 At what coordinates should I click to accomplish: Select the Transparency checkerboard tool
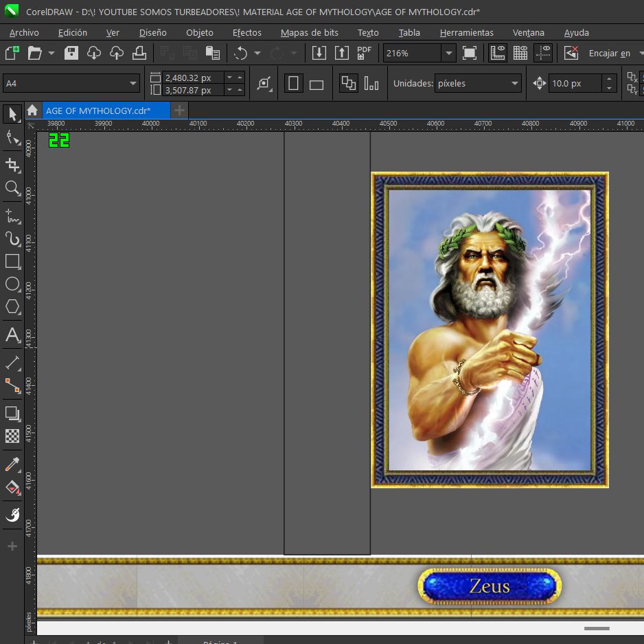coord(12,436)
